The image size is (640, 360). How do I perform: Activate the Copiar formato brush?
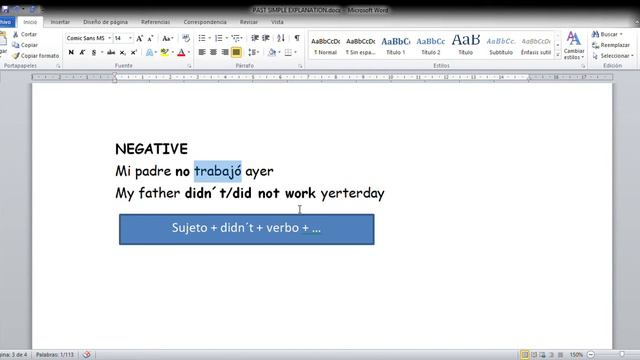click(16, 56)
